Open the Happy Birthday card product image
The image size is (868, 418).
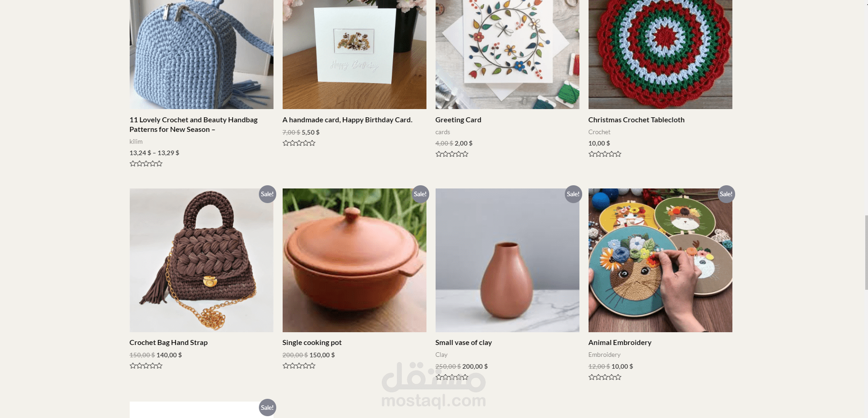(354, 54)
